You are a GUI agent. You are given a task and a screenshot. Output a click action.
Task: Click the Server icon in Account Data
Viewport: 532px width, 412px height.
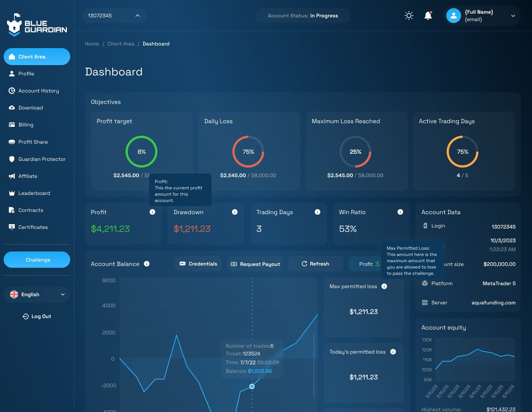pos(425,303)
